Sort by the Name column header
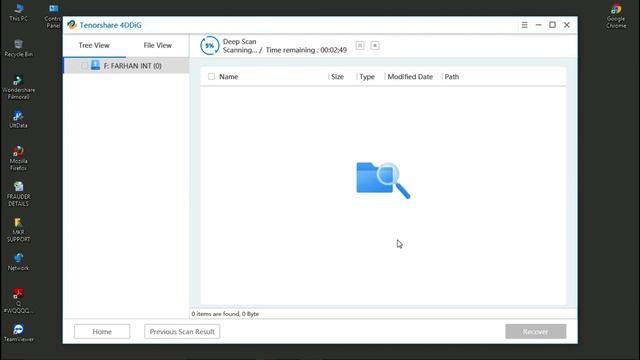This screenshot has height=360, width=640. pyautogui.click(x=229, y=77)
